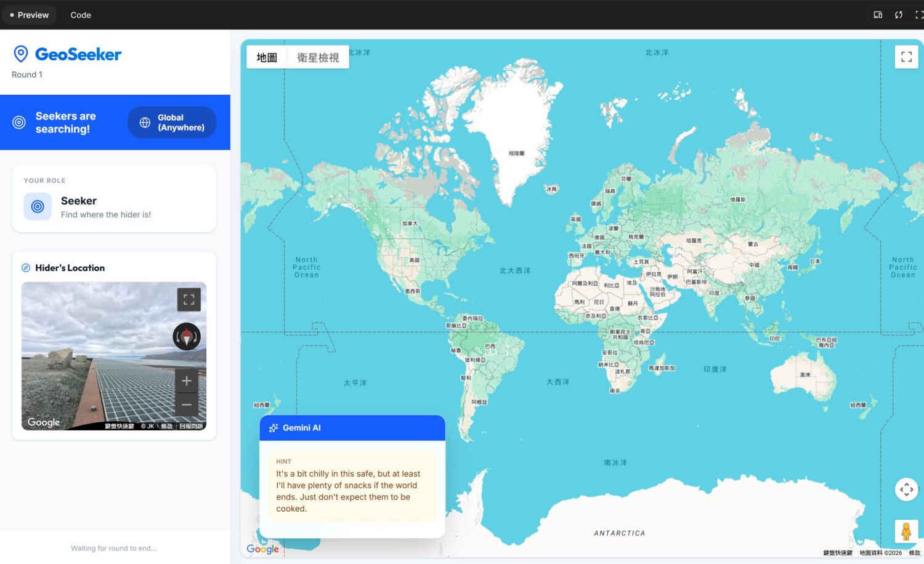
Task: Switch to the Preview tab
Action: click(30, 15)
